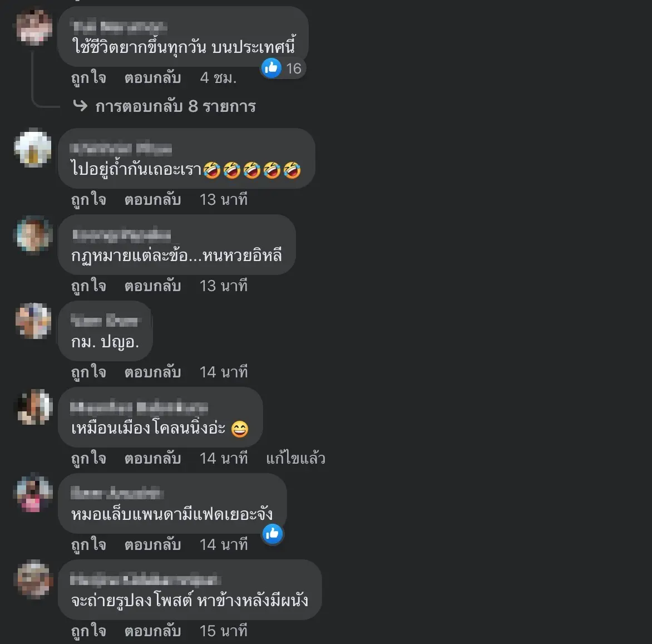Reply to the เหมือนเมืองโคลนนิ่ง comment via ตอบกลับ

tap(152, 458)
